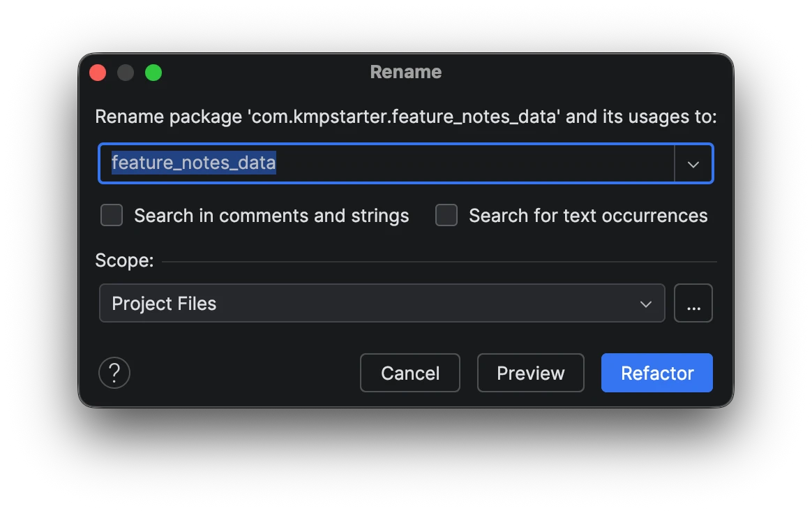Click Cancel to dismiss the dialog

(409, 373)
